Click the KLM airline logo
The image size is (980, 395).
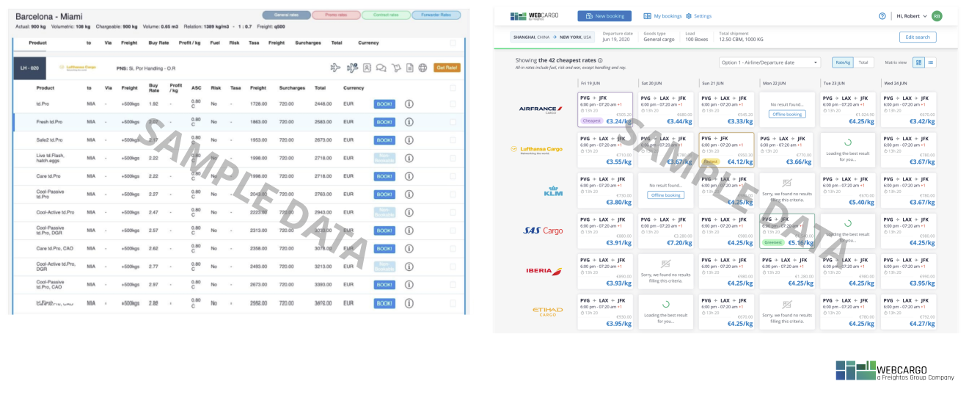click(553, 190)
